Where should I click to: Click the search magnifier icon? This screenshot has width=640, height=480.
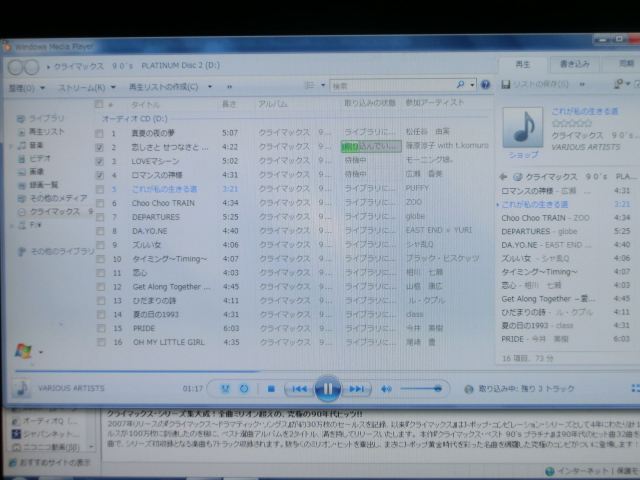[x=460, y=84]
